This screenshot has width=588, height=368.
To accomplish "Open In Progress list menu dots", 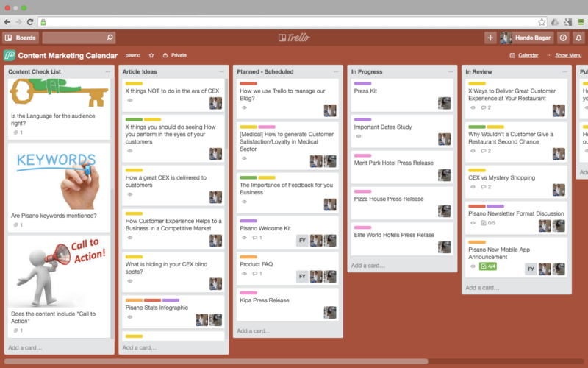I will (x=451, y=71).
